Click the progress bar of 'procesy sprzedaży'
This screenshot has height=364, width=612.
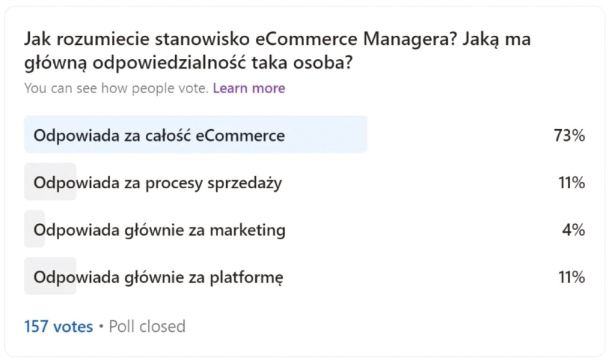[x=50, y=183]
